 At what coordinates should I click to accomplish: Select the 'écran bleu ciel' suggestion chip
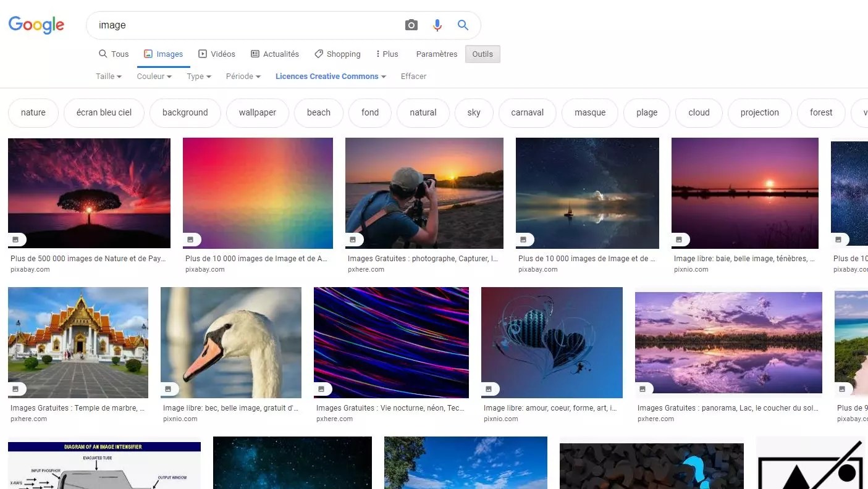104,112
